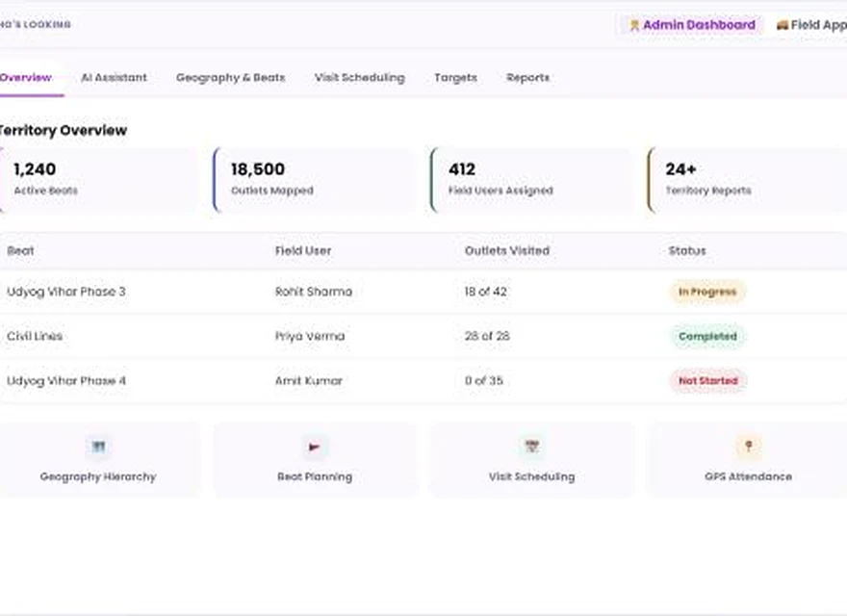Select the Beat Planning card label
The image size is (847, 616).
click(315, 476)
